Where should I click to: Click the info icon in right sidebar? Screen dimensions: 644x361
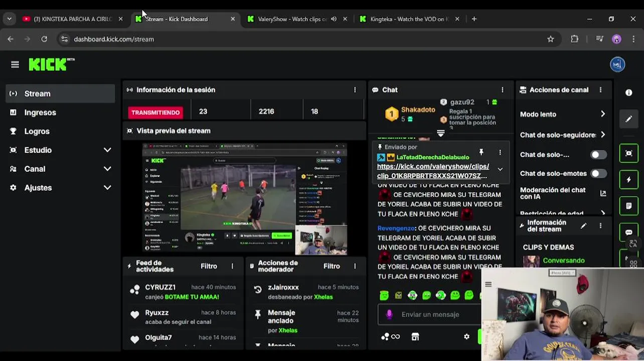tap(628, 93)
